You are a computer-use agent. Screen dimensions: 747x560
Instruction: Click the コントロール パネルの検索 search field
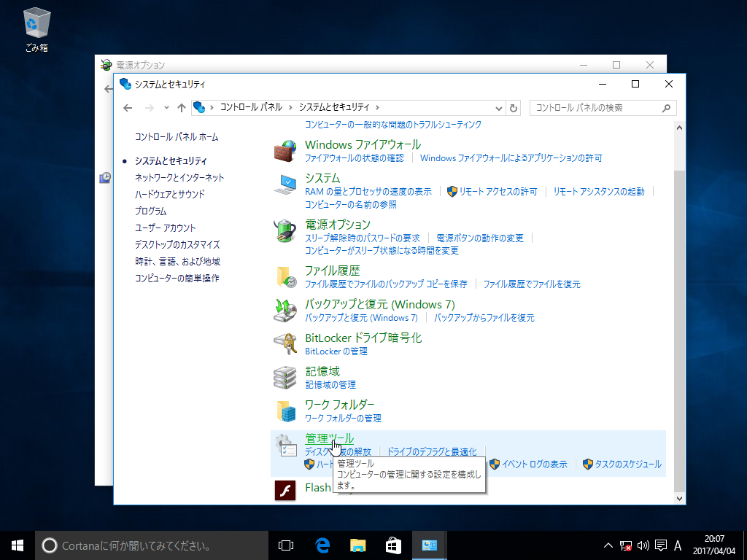pyautogui.click(x=603, y=108)
